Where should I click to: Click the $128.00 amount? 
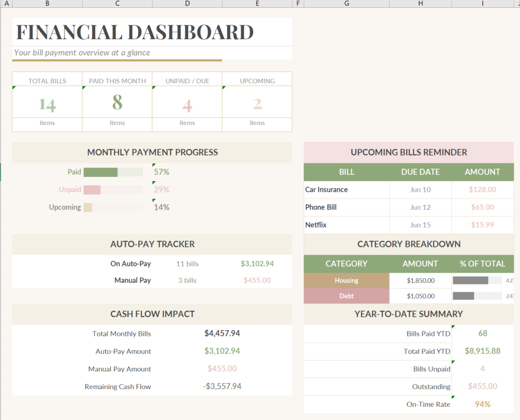tap(482, 190)
